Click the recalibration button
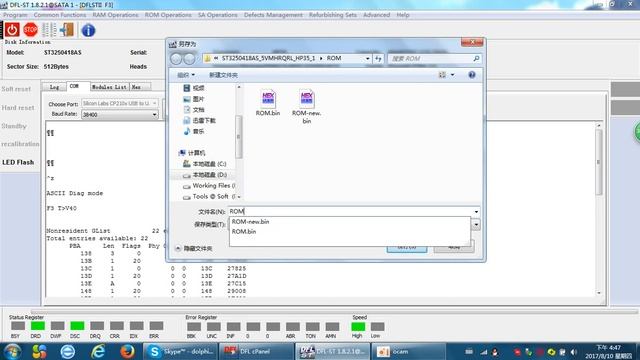The height and width of the screenshot is (360, 640). coord(20,144)
